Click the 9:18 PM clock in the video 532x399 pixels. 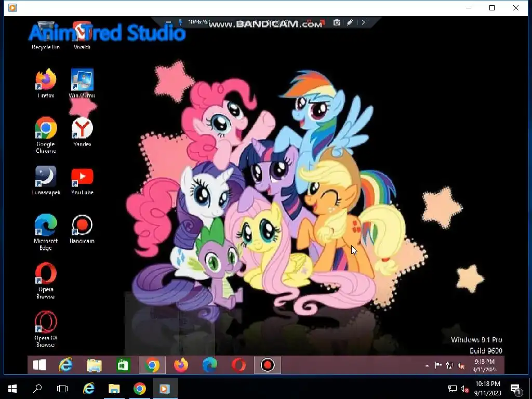coord(485,365)
